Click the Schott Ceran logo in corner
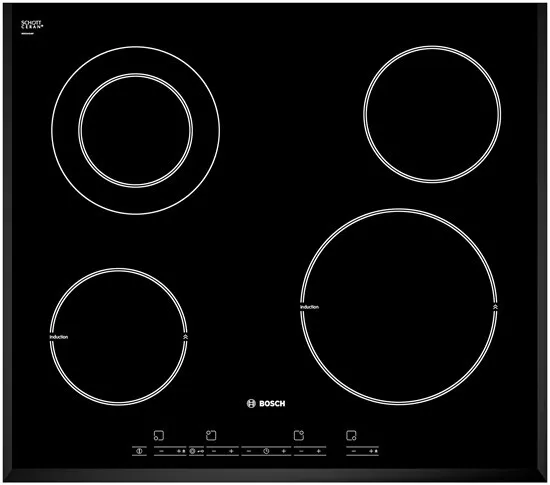The height and width of the screenshot is (485, 550). point(32,26)
